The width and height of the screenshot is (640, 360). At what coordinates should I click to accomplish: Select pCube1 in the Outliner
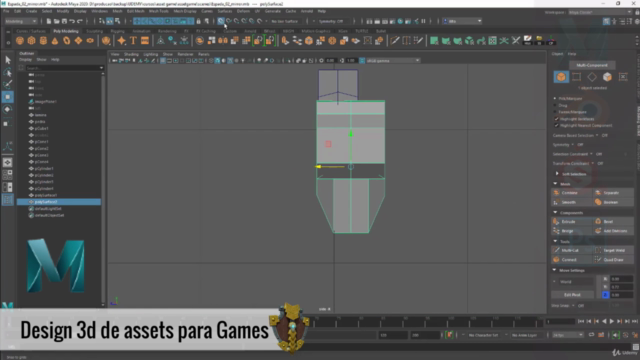(42, 128)
